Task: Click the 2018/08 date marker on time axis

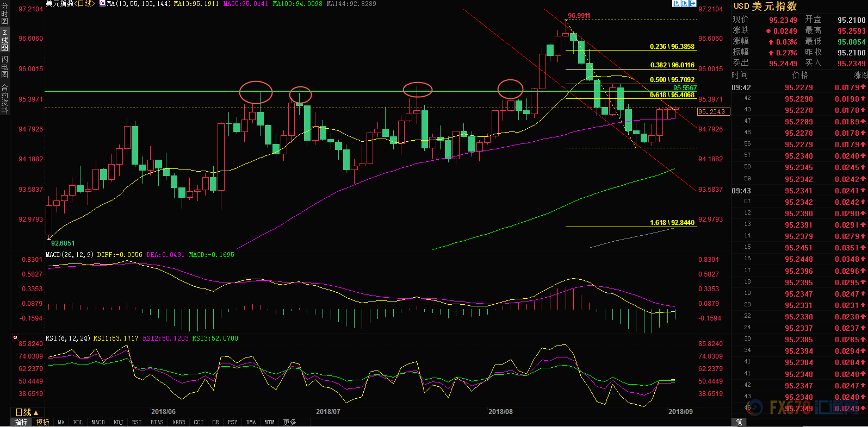Action: [x=500, y=412]
